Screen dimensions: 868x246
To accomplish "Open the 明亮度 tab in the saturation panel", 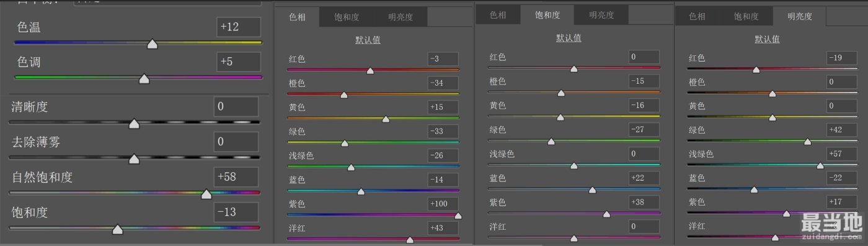I will pos(601,15).
